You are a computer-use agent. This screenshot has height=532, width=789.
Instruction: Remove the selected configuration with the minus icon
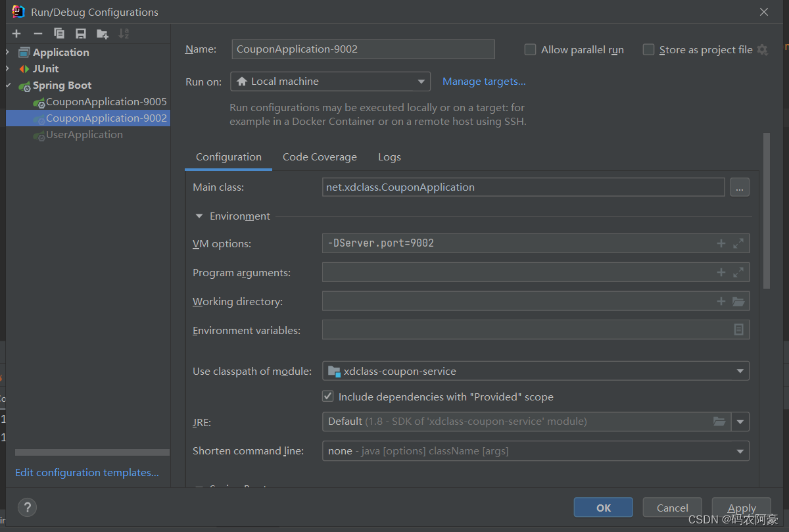pyautogui.click(x=38, y=34)
